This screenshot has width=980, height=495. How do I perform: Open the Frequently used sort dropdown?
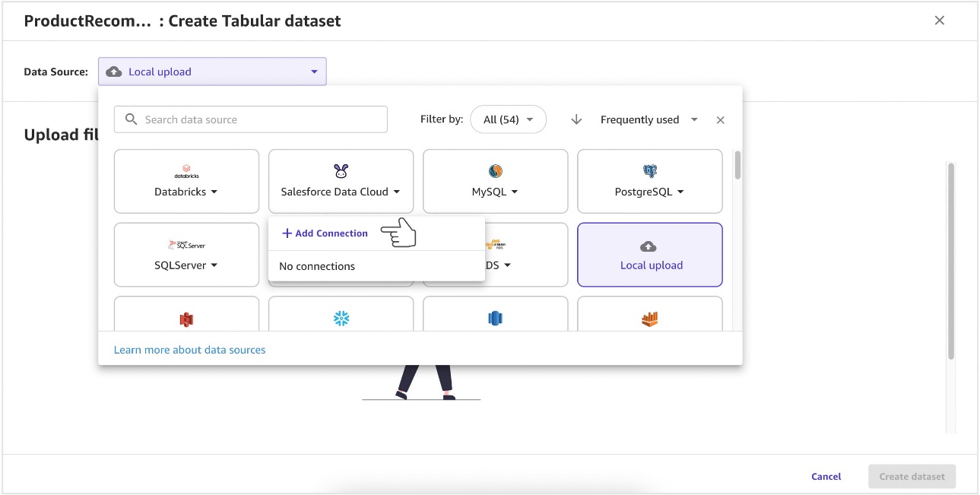coord(649,119)
